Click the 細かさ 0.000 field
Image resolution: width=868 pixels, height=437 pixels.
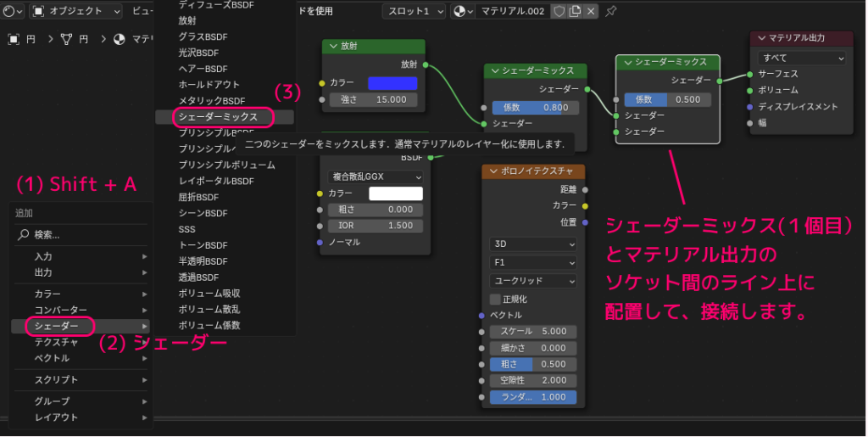point(532,349)
